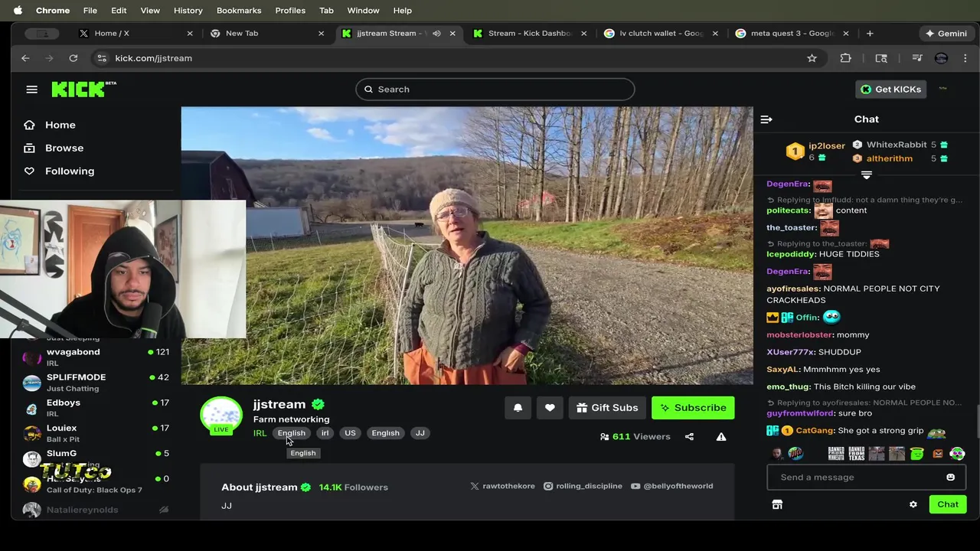The width and height of the screenshot is (980, 551).
Task: Pick the green blob emote
Action: point(916,454)
